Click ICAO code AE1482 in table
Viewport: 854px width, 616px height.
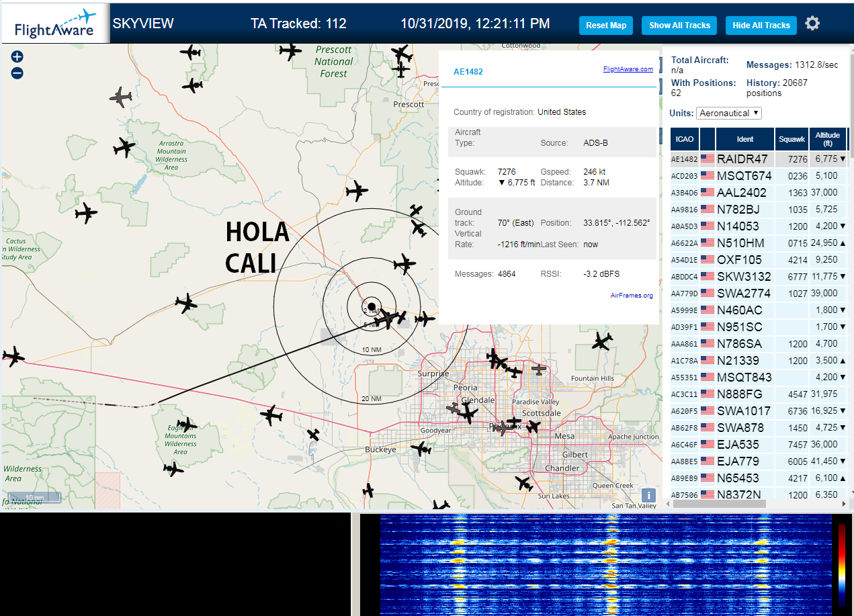[685, 160]
